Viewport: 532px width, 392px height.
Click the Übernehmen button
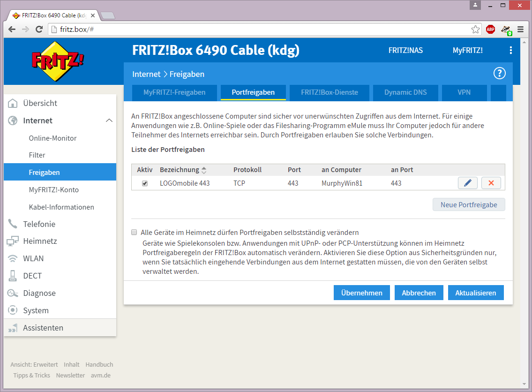pos(362,293)
